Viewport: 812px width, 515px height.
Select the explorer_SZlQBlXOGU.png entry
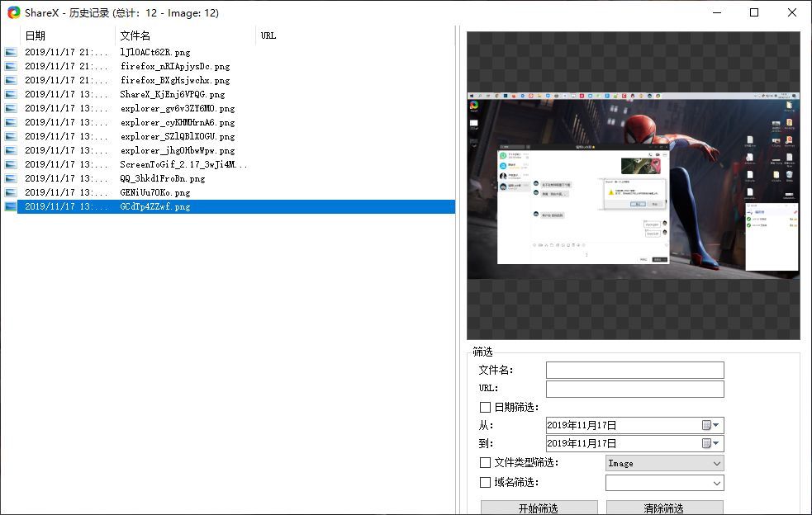[x=178, y=136]
